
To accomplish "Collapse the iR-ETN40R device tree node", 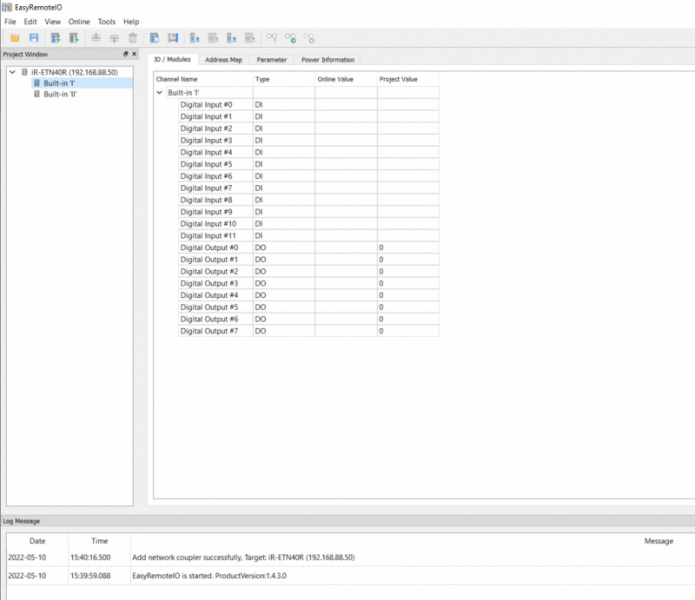I will point(11,73).
